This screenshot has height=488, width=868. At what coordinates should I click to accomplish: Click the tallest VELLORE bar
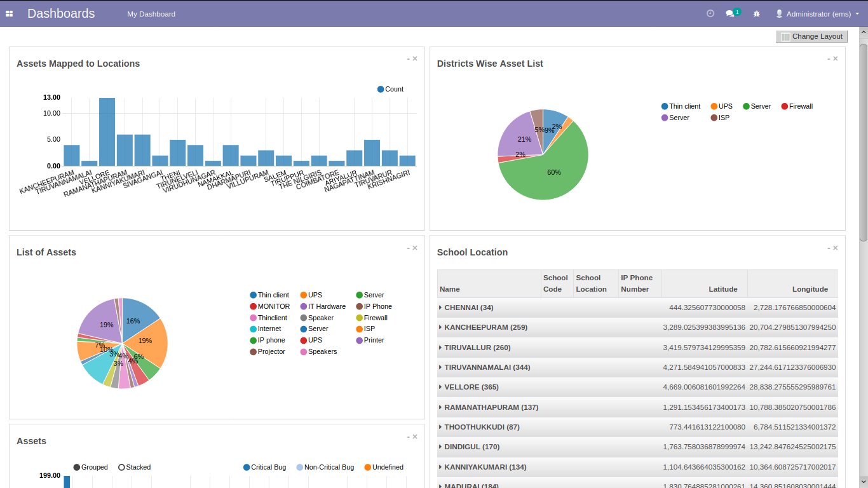coord(107,132)
